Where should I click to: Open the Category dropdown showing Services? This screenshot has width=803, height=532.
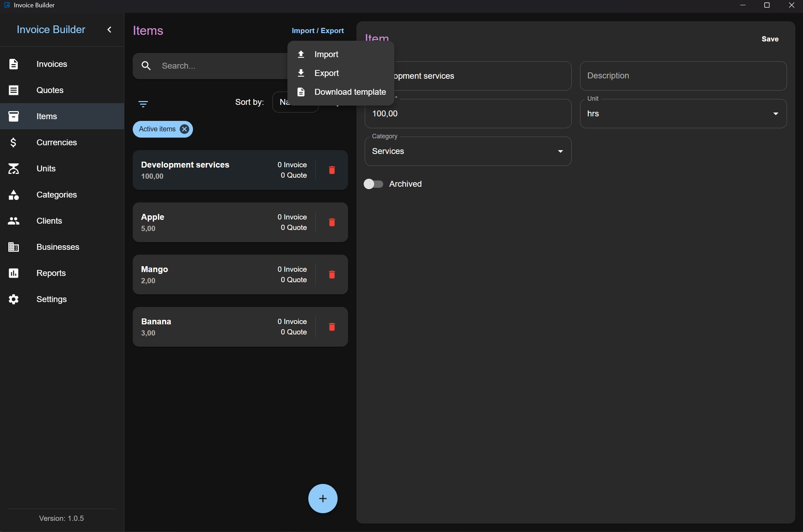point(468,151)
